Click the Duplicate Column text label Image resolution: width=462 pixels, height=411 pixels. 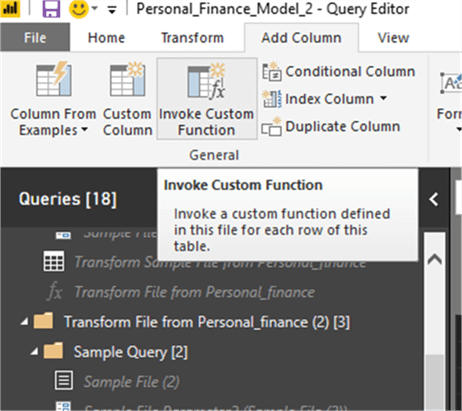343,126
